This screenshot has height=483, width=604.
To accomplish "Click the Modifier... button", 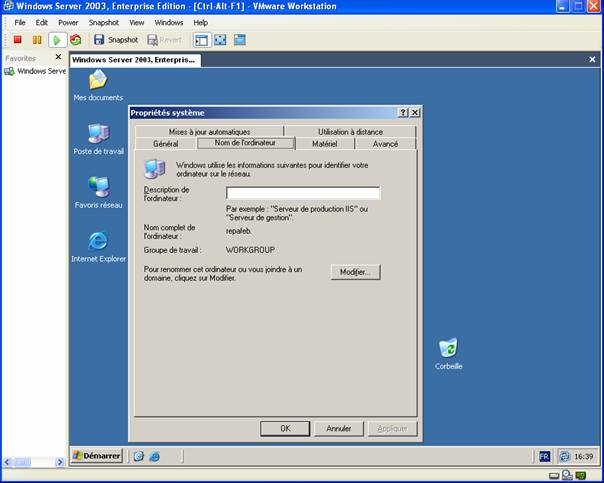I will tap(355, 272).
